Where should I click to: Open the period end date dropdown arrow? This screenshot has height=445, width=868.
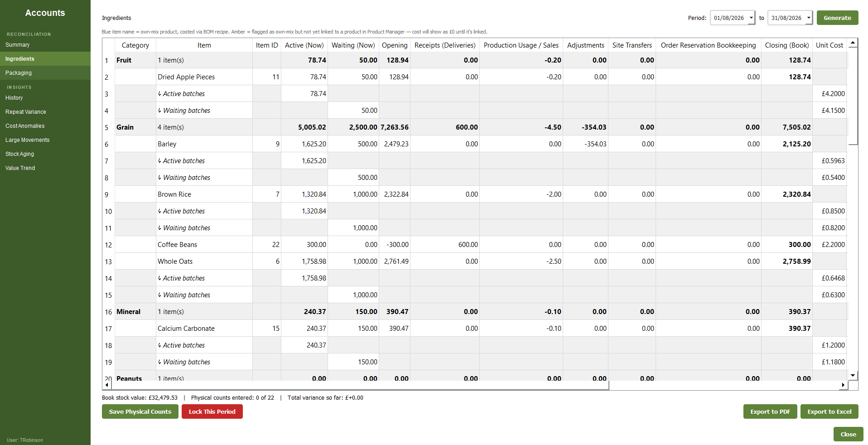[x=809, y=18]
